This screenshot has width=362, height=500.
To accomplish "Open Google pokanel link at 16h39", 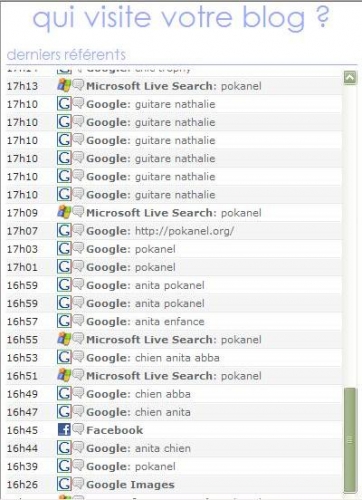I will (x=131, y=467).
